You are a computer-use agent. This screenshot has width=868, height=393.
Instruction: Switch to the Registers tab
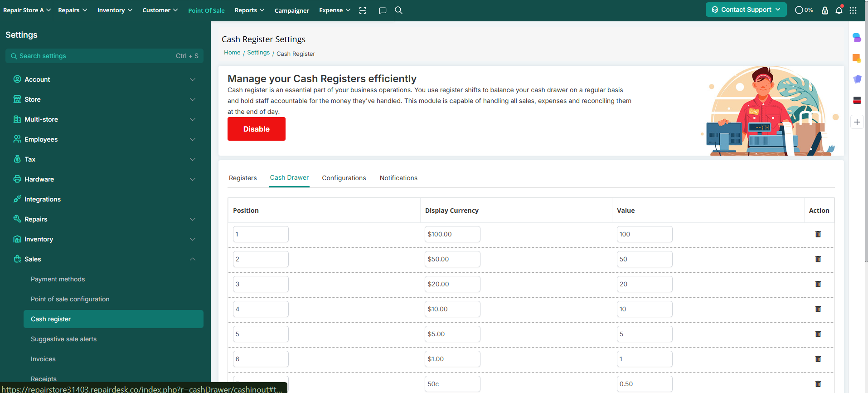[x=242, y=178]
